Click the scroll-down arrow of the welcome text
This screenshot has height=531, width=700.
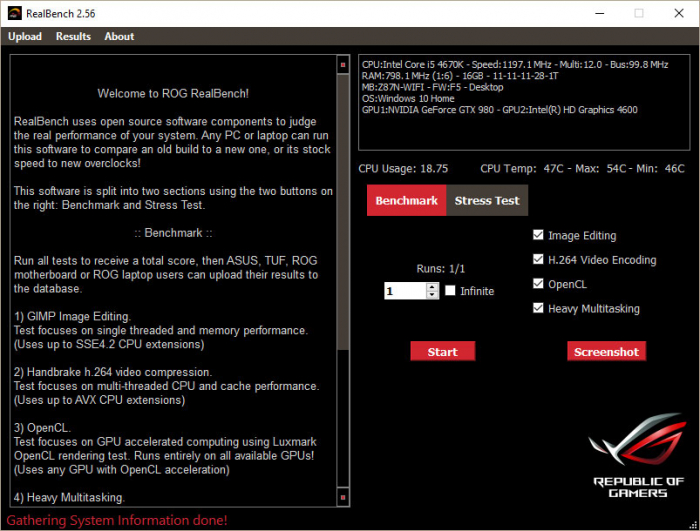coord(343,496)
